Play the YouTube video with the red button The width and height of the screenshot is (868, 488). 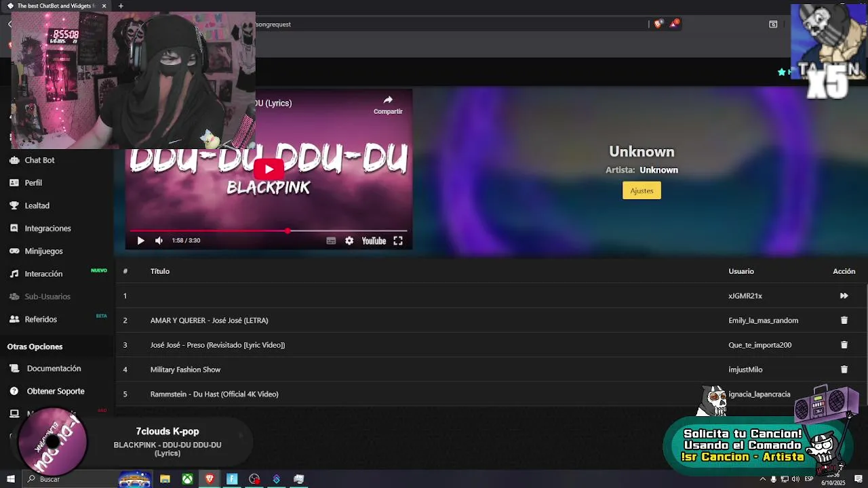tap(269, 169)
